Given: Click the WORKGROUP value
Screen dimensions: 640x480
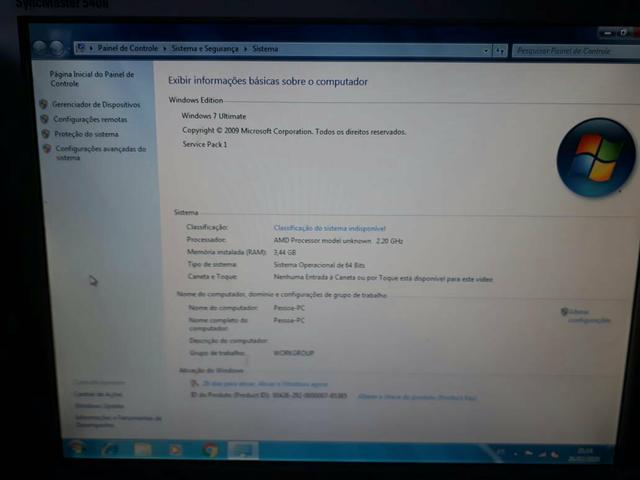Looking at the screenshot, I should point(294,353).
